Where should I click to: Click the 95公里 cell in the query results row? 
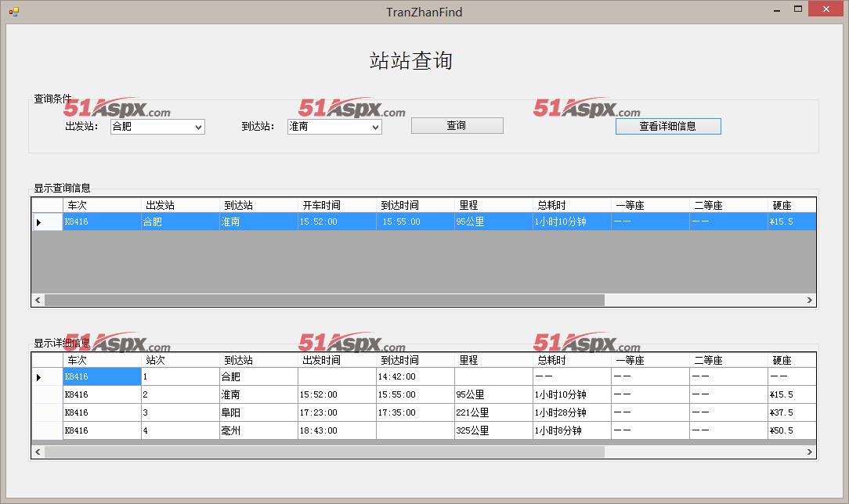coord(493,222)
